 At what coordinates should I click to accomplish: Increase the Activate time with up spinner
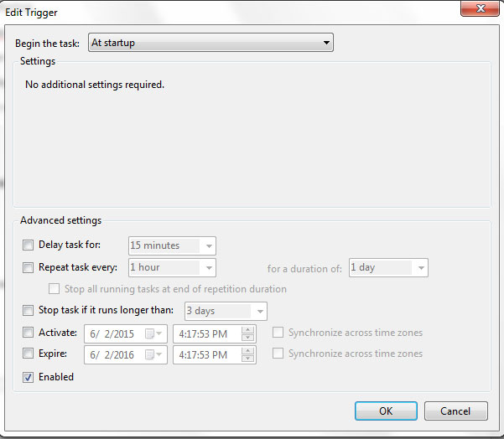[x=247, y=330]
